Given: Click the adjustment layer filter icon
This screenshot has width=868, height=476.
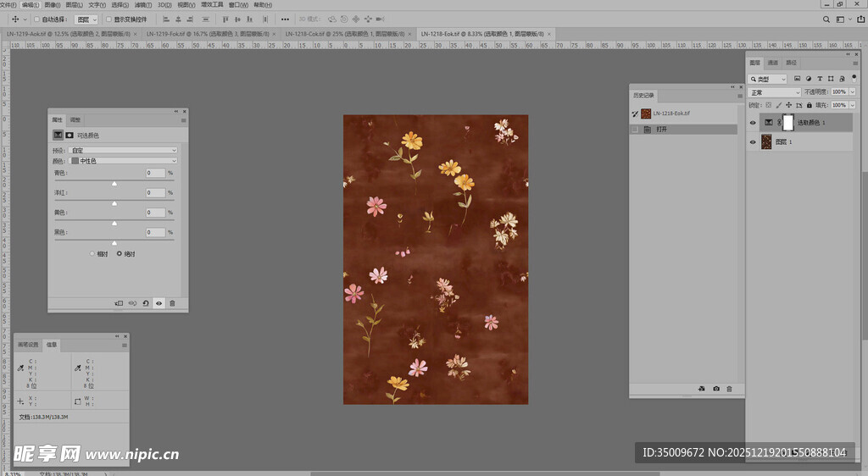Looking at the screenshot, I should click(808, 79).
